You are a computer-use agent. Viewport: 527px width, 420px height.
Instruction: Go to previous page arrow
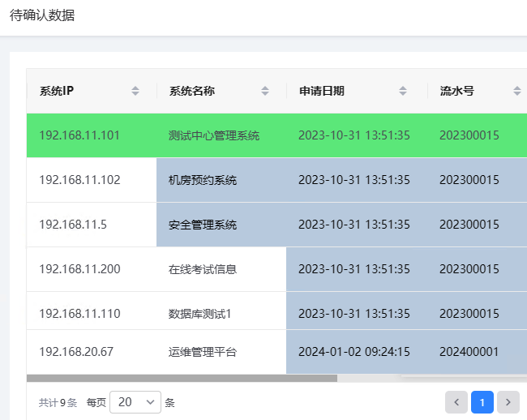456,402
